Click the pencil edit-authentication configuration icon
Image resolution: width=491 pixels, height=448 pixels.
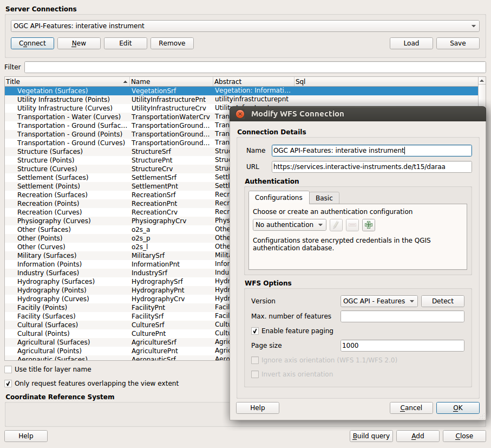point(336,225)
